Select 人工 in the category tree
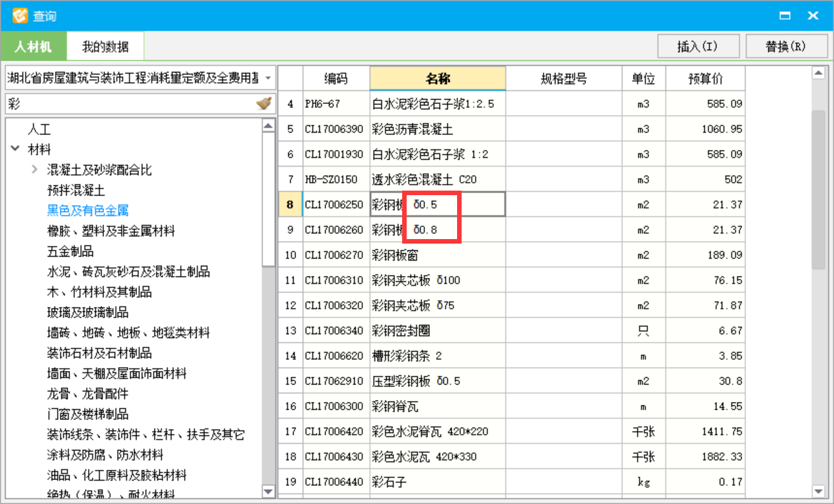Viewport: 834px width, 504px height. 39,129
